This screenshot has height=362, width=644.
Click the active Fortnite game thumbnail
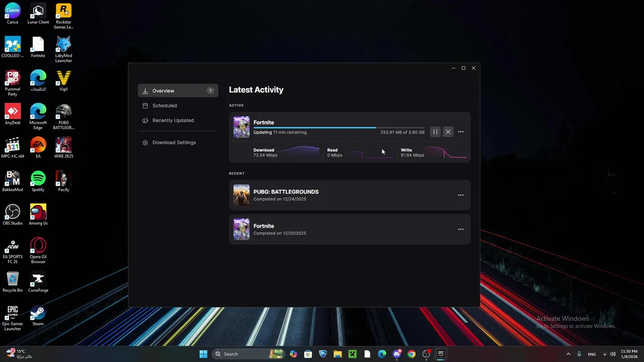[x=242, y=127]
